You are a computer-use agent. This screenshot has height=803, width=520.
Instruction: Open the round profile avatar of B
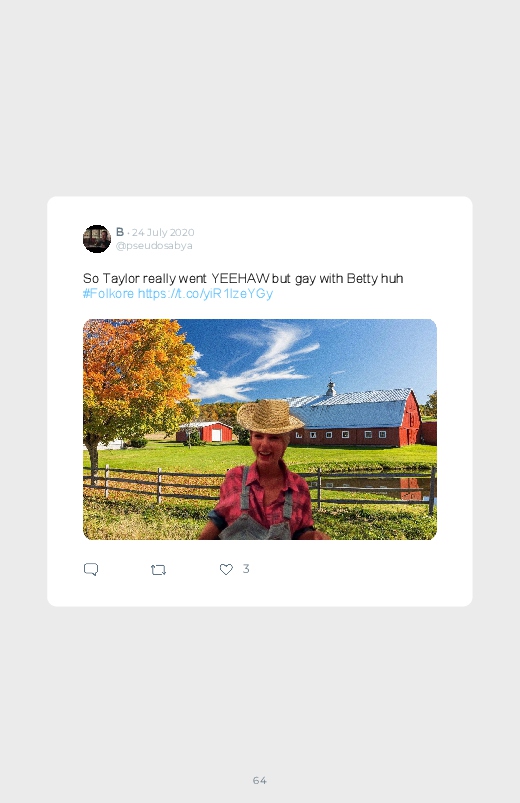(97, 239)
